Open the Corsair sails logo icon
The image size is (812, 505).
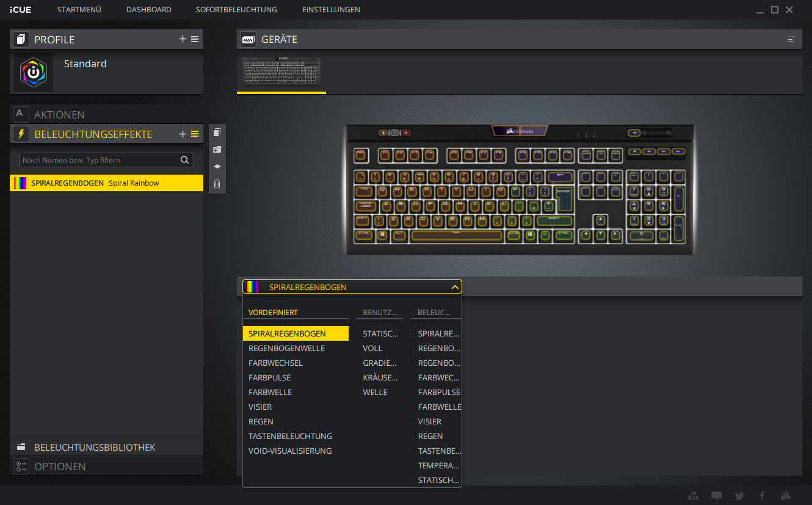point(786,496)
